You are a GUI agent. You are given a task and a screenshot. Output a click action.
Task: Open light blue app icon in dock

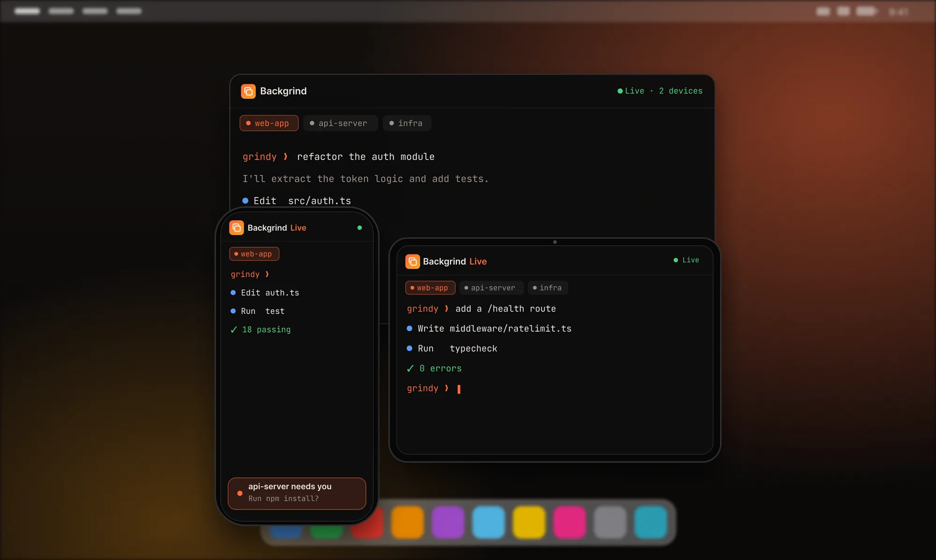pos(488,522)
